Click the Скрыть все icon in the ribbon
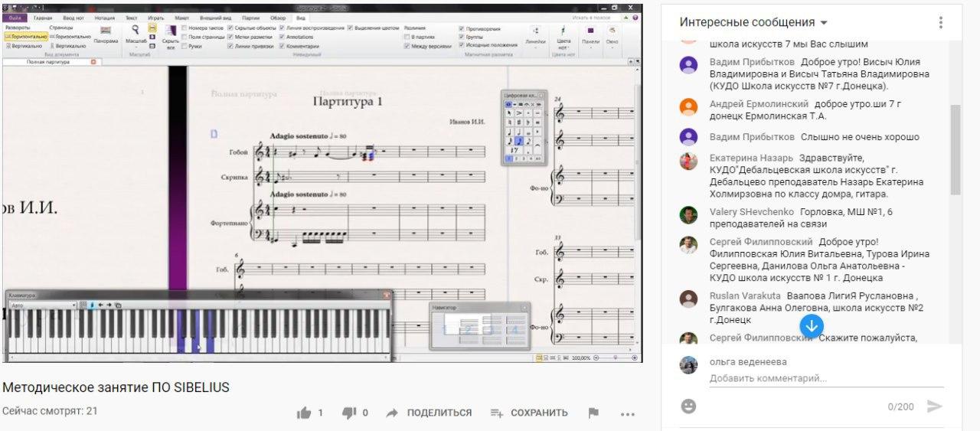The height and width of the screenshot is (431, 980). pos(171,31)
